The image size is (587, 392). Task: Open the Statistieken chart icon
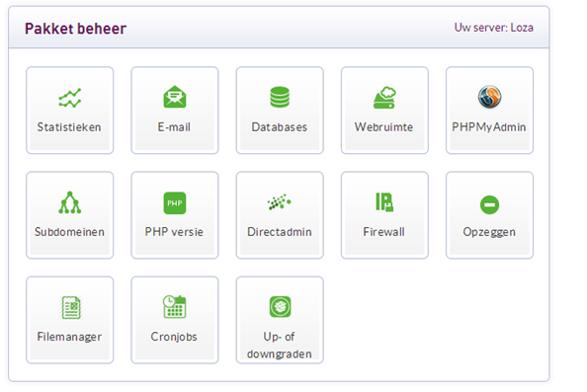click(x=69, y=98)
